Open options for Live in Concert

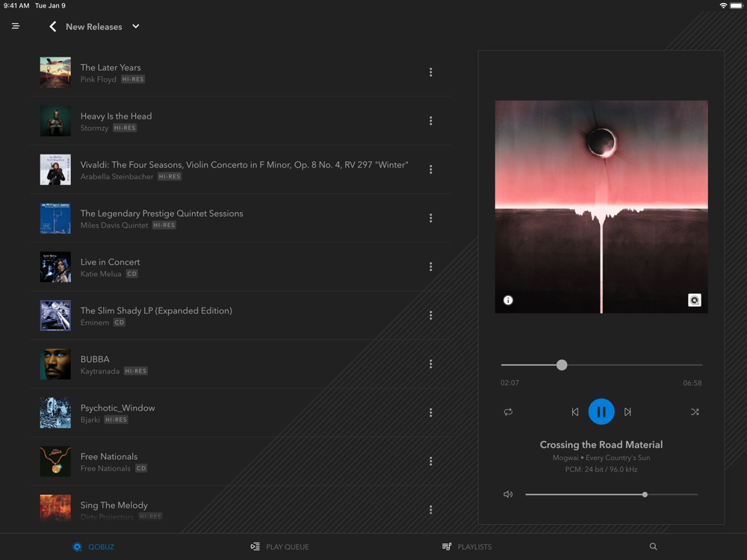(x=431, y=267)
